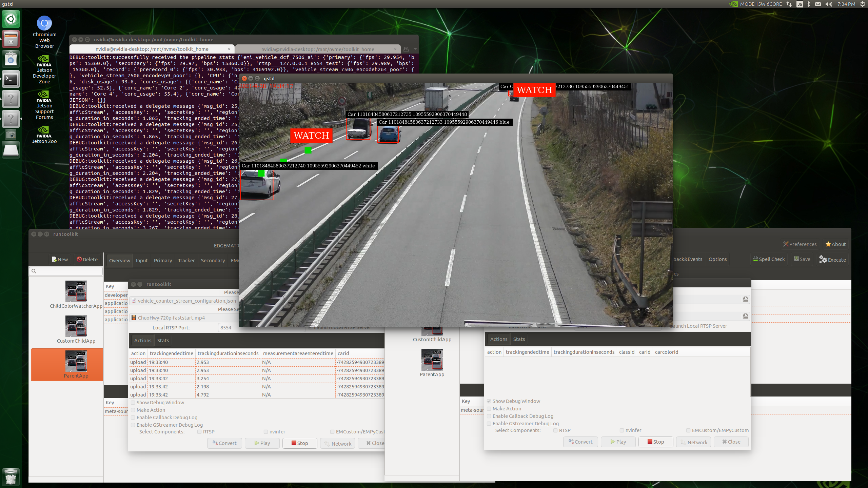This screenshot has width=868, height=488.
Task: Add a new tab in the terminal window
Action: [406, 49]
